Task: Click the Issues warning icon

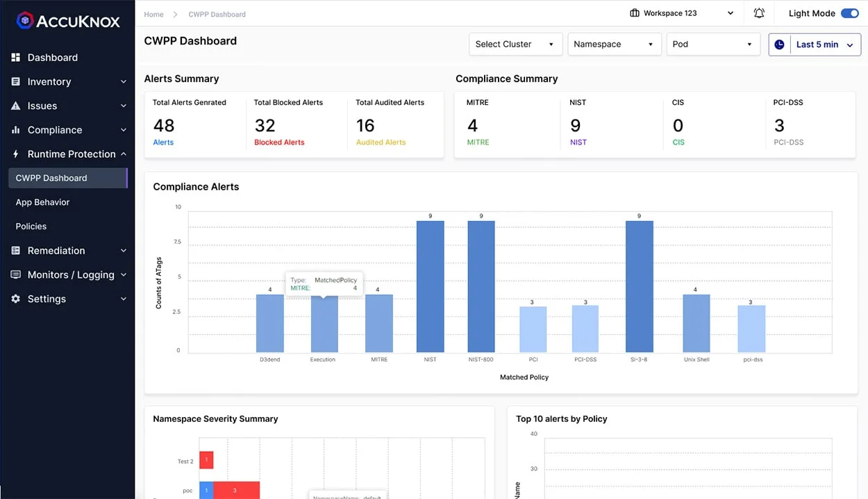Action: click(15, 106)
